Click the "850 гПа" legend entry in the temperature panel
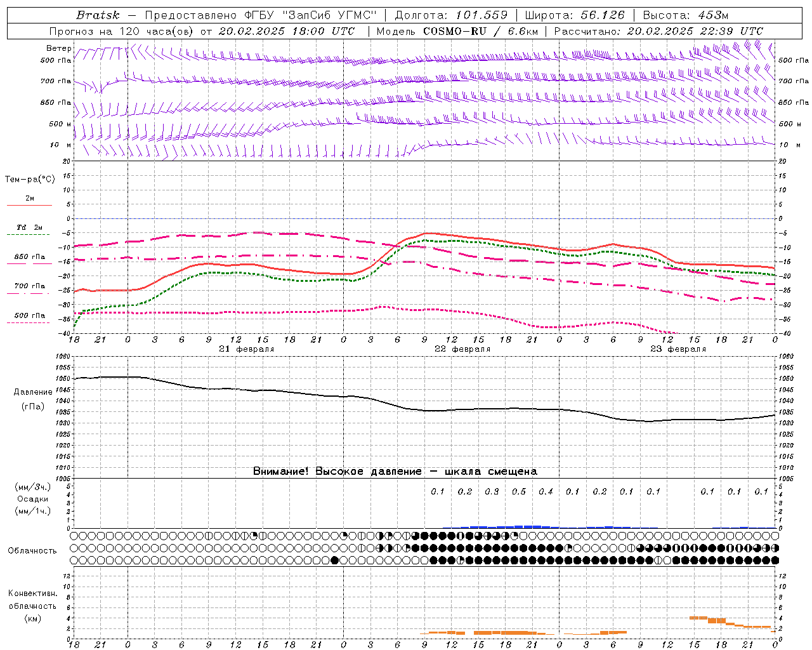812x650 pixels. tap(30, 257)
